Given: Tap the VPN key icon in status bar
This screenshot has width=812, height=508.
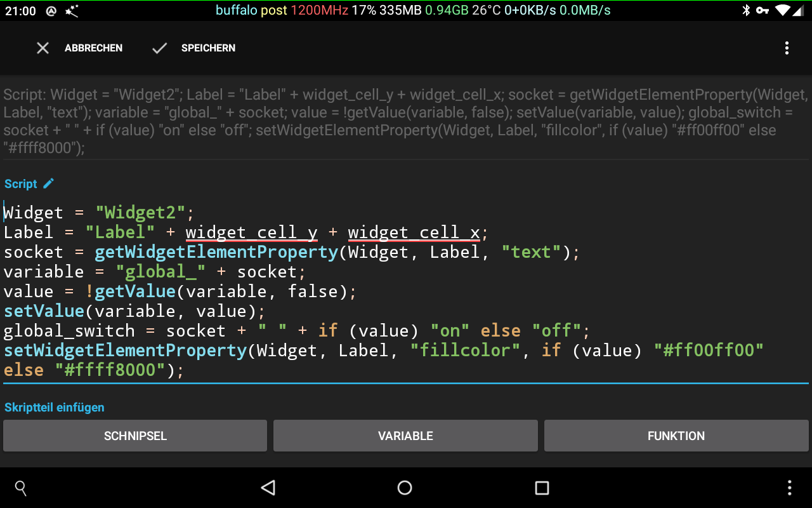Looking at the screenshot, I should (x=763, y=11).
